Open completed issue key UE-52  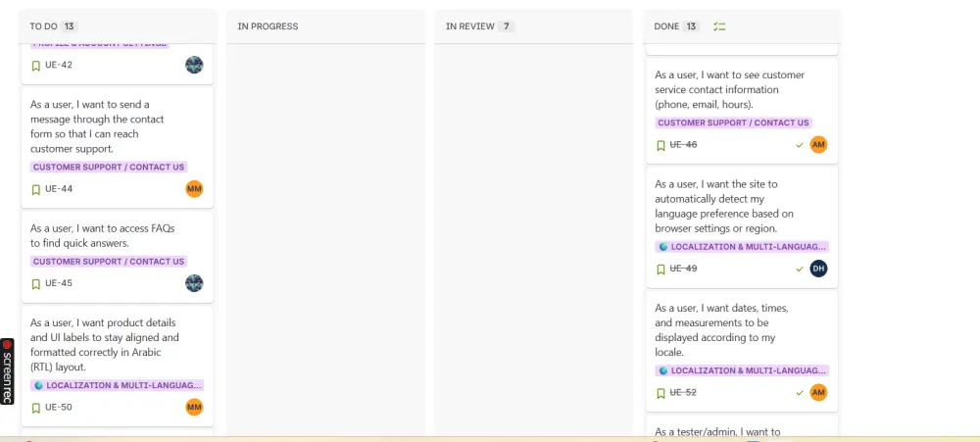(x=684, y=393)
